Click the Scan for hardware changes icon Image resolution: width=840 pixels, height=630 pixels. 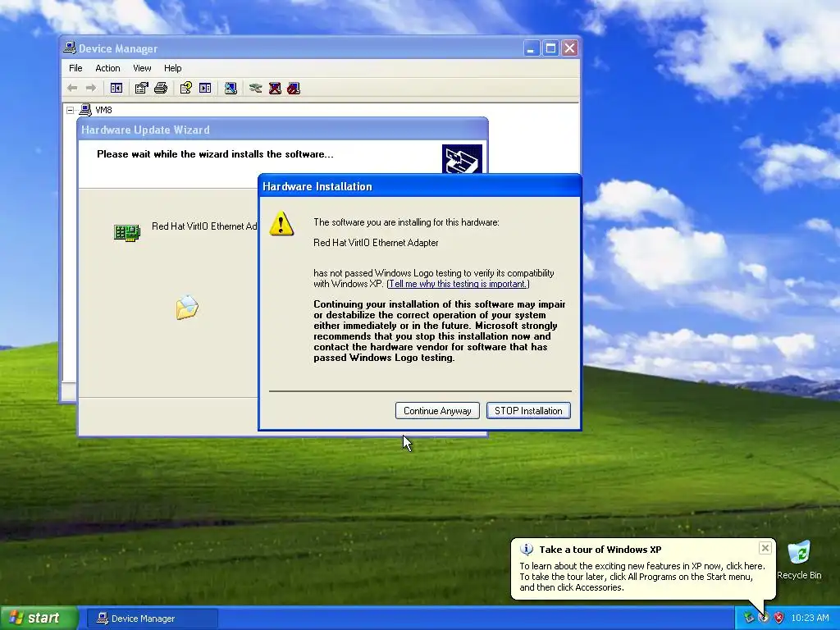point(231,88)
